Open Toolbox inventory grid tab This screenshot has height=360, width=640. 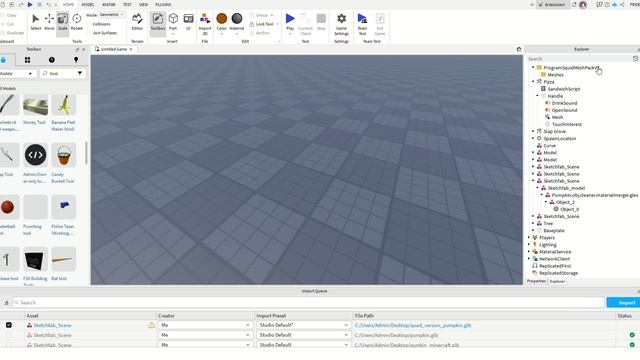[27, 60]
